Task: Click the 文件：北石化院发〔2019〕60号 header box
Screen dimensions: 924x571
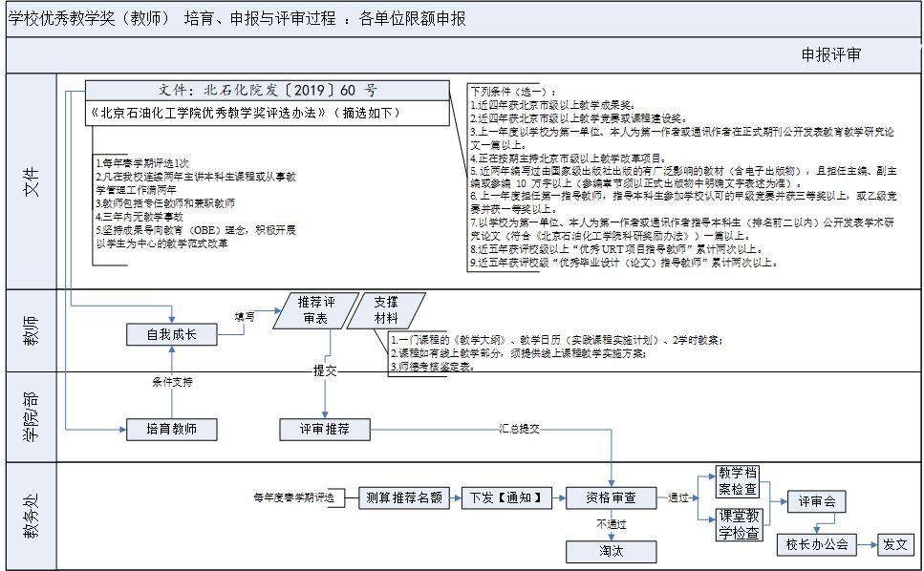Action: point(268,91)
